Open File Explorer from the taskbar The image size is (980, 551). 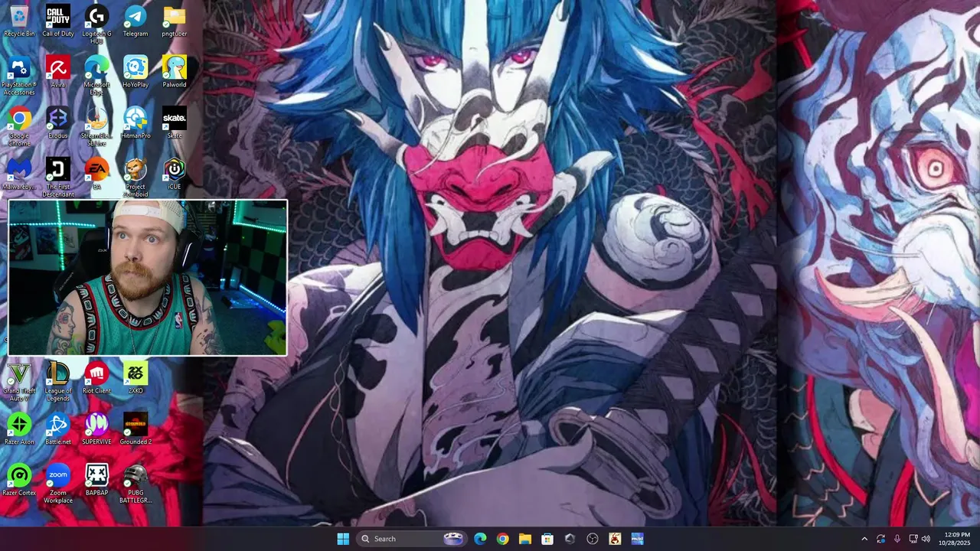pyautogui.click(x=524, y=539)
